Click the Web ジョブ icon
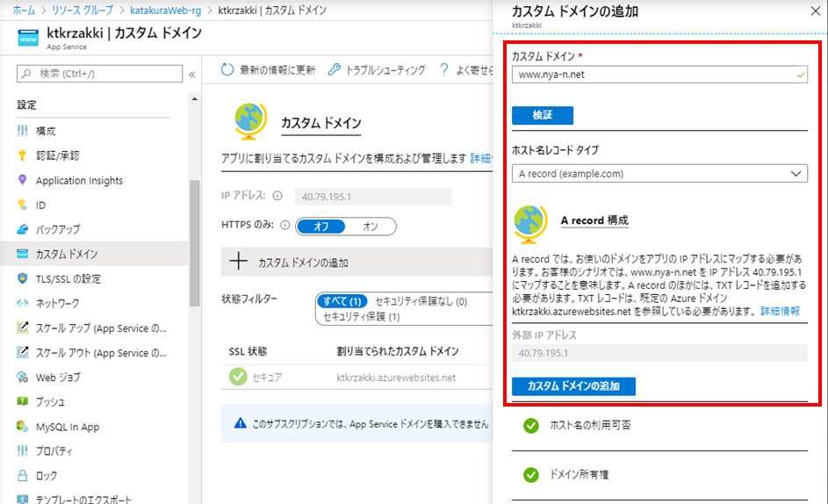The width and height of the screenshot is (828, 504). coord(22,377)
